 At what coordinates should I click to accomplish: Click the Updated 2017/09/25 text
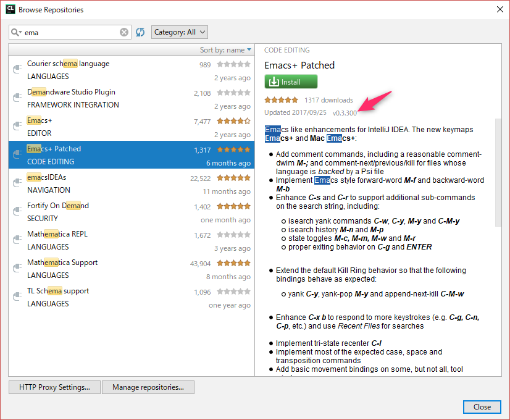point(295,112)
